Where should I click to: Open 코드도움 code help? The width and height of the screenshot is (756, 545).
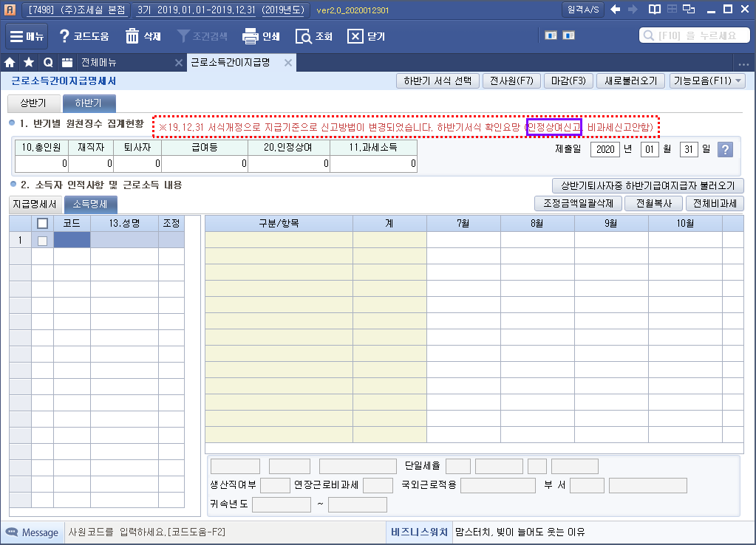click(84, 36)
